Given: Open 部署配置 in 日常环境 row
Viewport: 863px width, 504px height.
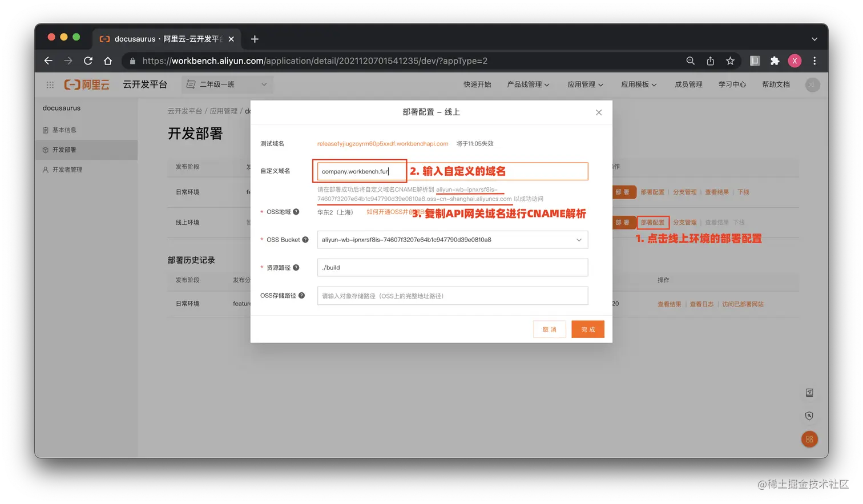Looking at the screenshot, I should point(652,192).
